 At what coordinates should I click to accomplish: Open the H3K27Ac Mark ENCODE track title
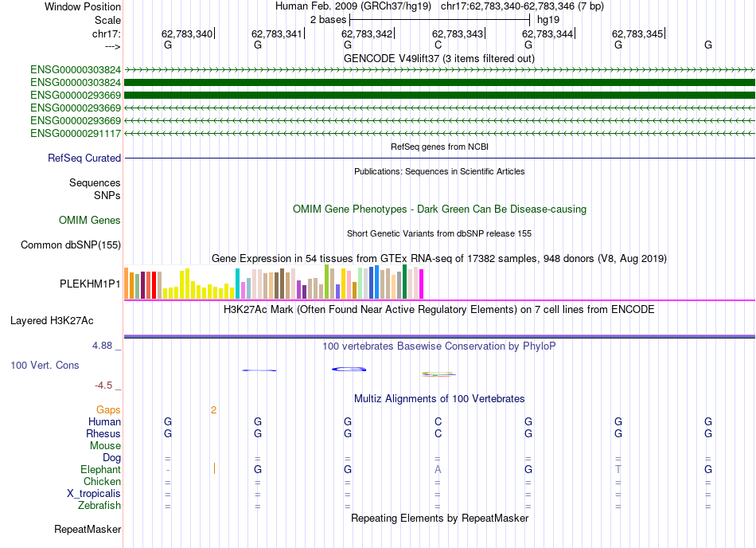pos(438,309)
